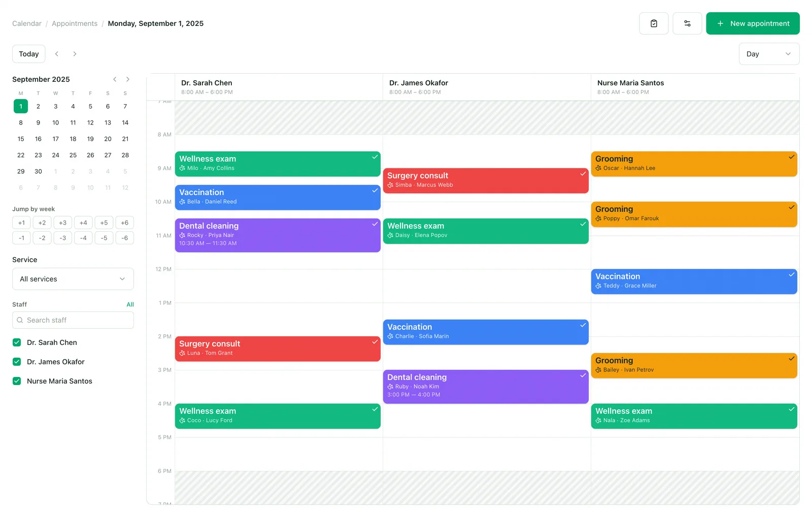Go to Appointments breadcrumb
812x508 pixels.
75,23
